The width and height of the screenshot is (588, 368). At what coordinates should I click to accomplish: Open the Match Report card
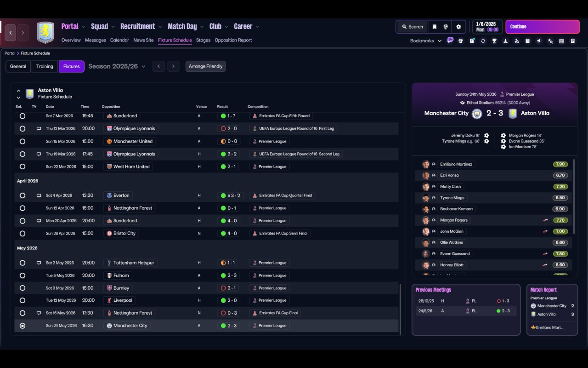[552, 310]
